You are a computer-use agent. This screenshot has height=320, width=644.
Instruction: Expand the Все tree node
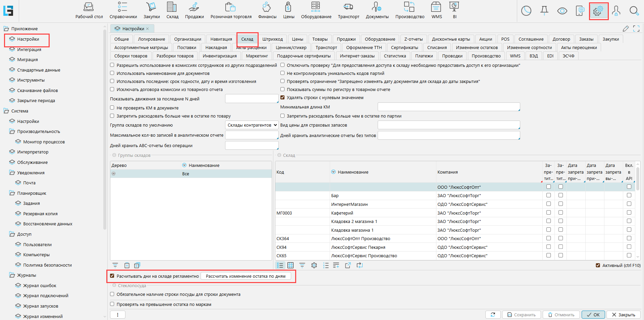click(114, 174)
